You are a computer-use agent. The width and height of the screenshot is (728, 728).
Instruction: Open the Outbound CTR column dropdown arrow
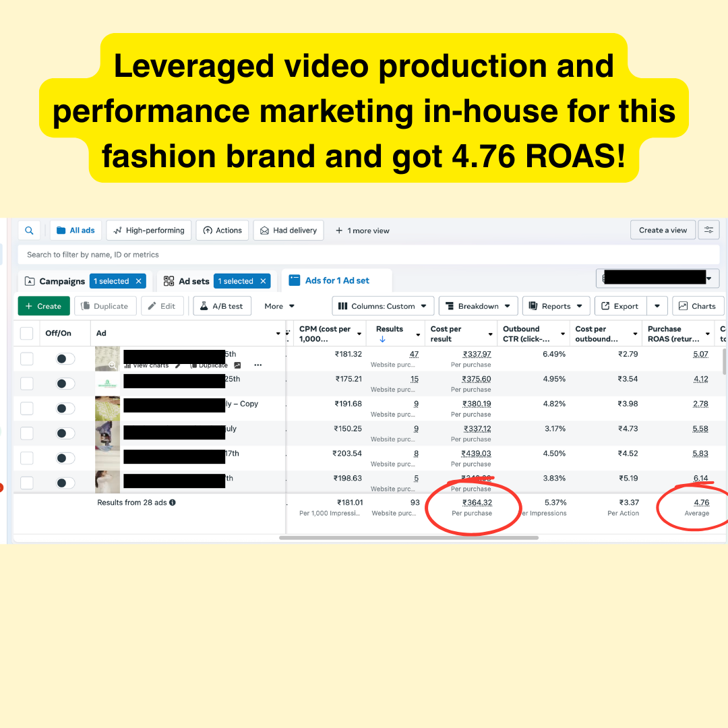563,334
